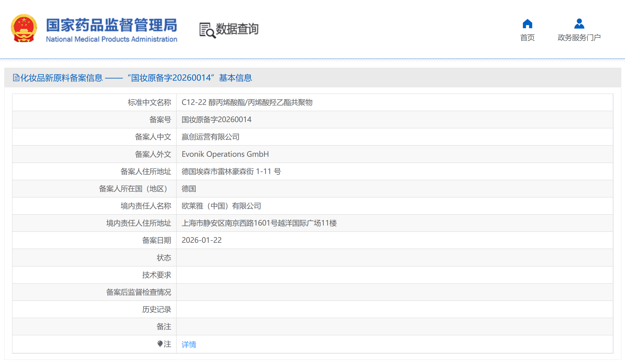Go to 首页 home page
Viewport: 625px width, 364px height.
coord(527,37)
